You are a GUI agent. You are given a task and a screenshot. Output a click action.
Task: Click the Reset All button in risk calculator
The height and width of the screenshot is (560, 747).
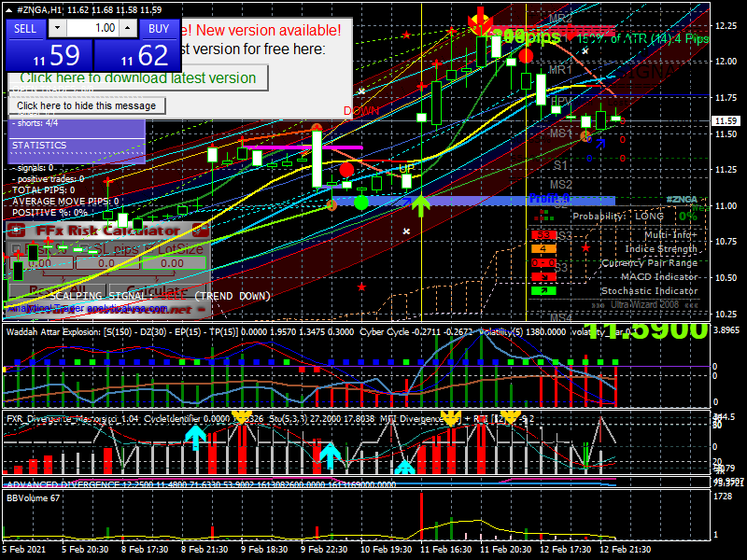[57, 290]
